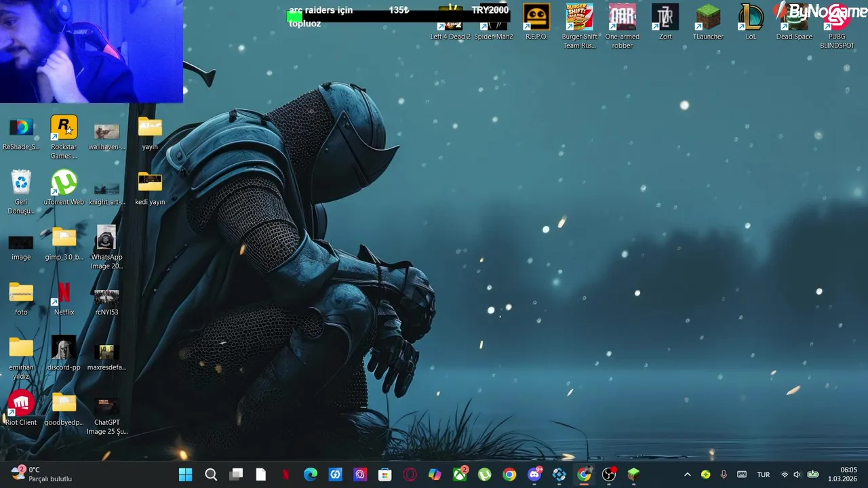The width and height of the screenshot is (868, 488).
Task: Open uTorrent from the taskbar
Action: pyautogui.click(x=484, y=474)
